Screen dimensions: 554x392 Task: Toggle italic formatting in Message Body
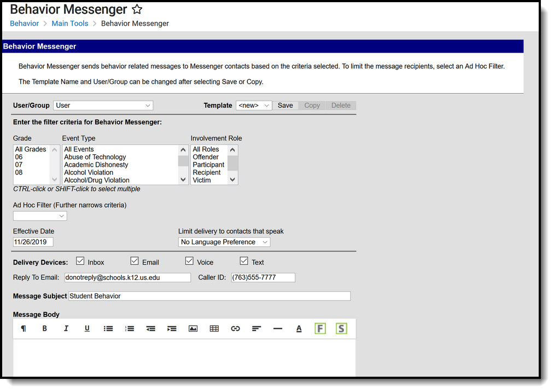point(66,329)
